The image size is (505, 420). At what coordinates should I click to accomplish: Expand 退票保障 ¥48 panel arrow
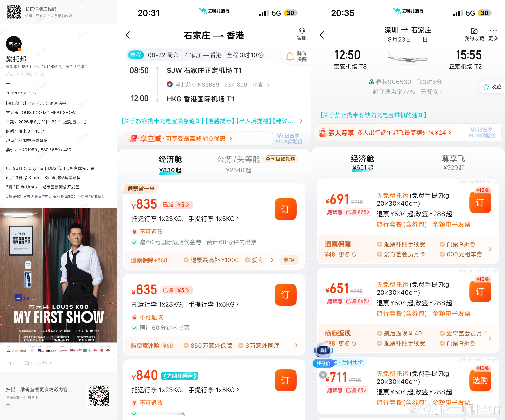click(x=490, y=249)
